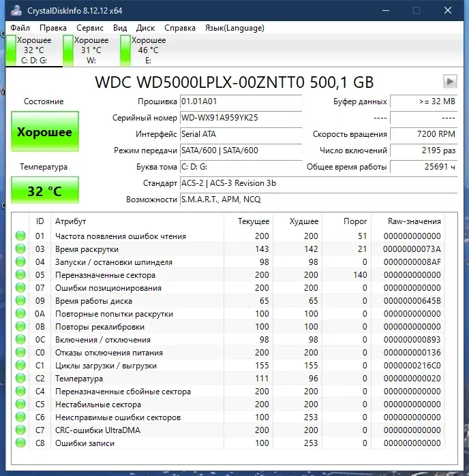The width and height of the screenshot is (469, 476).
Task: Click the Raw-значения column header
Action: pyautogui.click(x=414, y=221)
